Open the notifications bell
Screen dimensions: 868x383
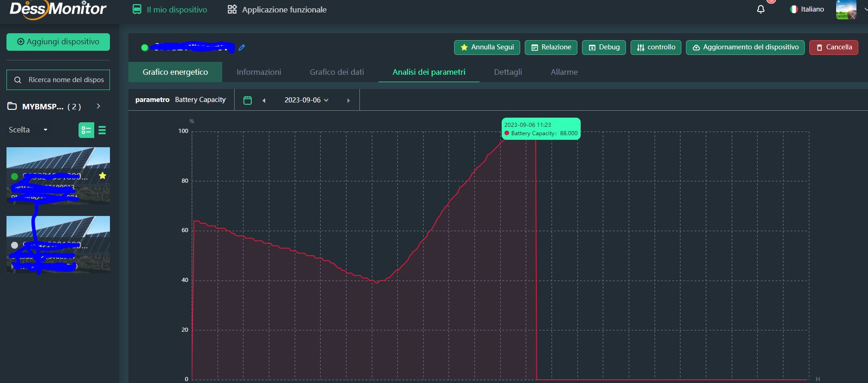coord(761,9)
